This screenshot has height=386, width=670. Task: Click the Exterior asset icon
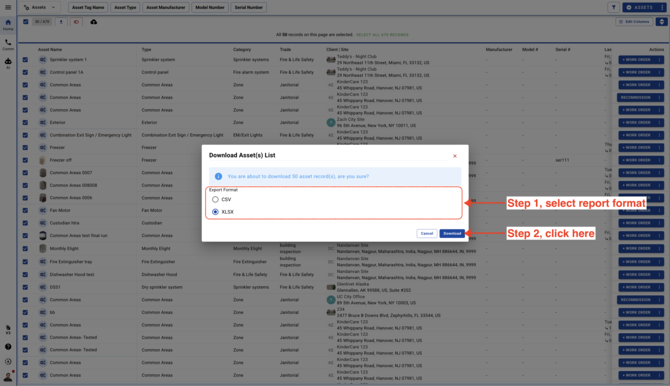(43, 122)
